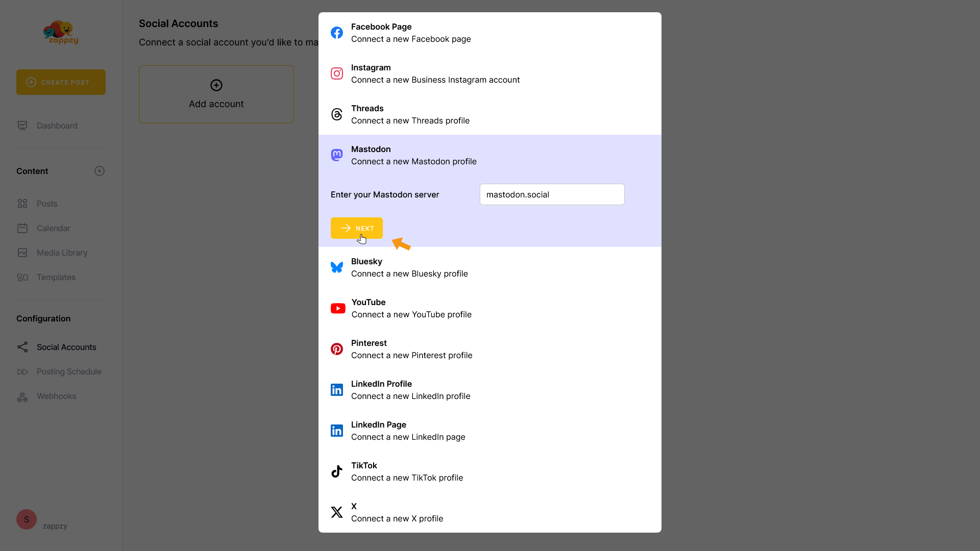
Task: Select the Pinterest profile option
Action: (490, 349)
